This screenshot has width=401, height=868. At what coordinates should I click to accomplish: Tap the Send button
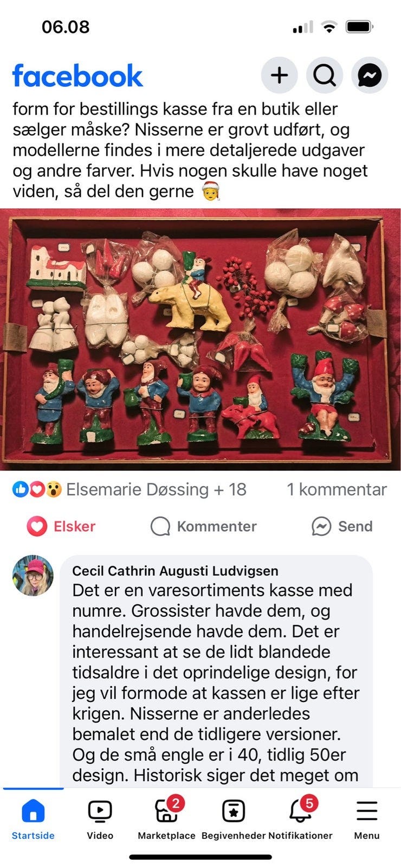[x=342, y=526]
